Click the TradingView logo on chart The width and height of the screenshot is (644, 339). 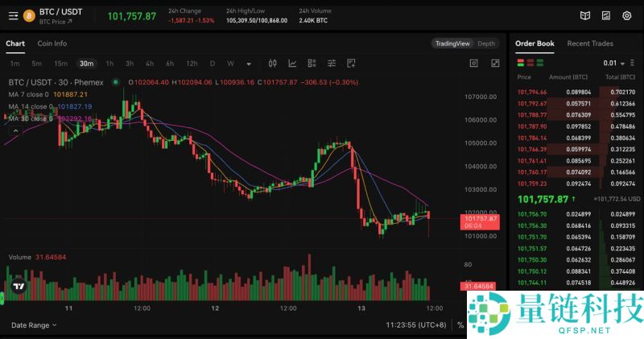click(x=18, y=286)
